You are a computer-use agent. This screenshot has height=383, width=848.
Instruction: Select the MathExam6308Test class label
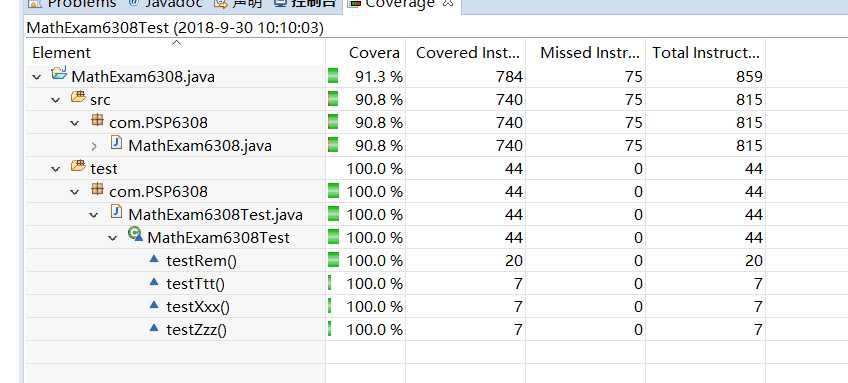(218, 238)
